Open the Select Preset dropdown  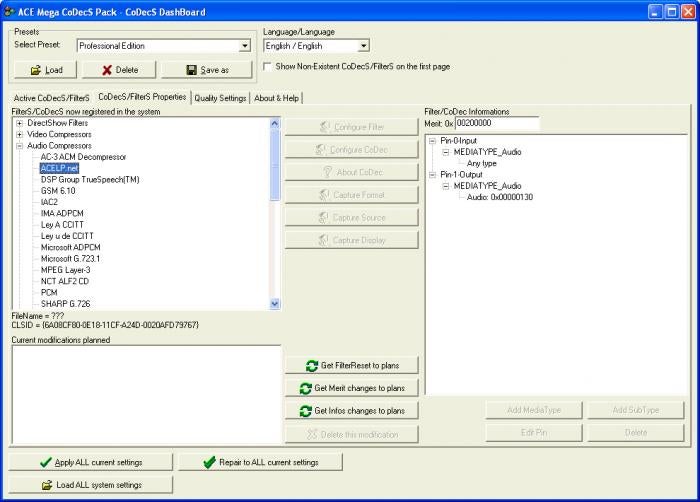(245, 46)
